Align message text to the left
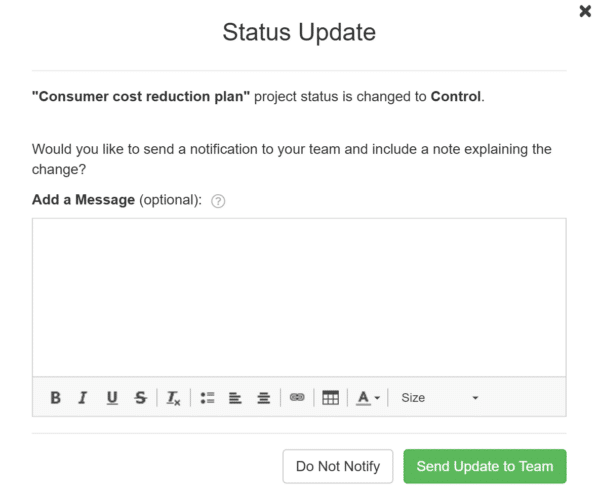 tap(235, 398)
